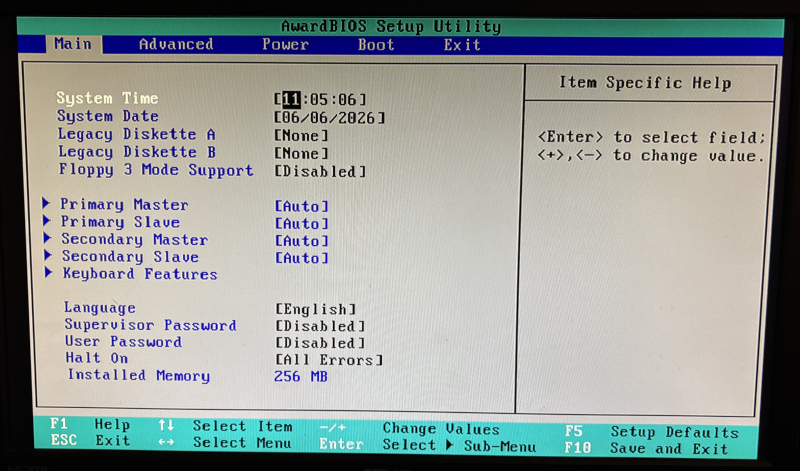The height and width of the screenshot is (471, 800).
Task: Expand the Keyboard Features arrow
Action: click(48, 272)
